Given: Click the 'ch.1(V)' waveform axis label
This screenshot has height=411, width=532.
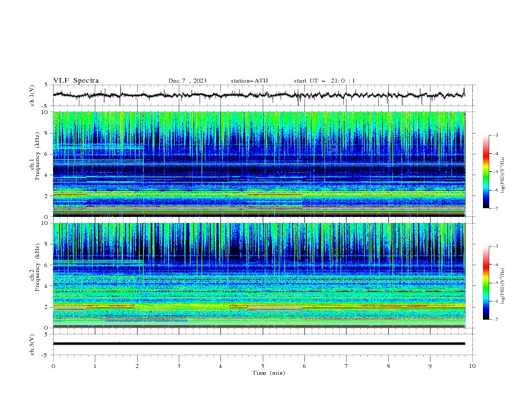Looking at the screenshot, I should click(x=32, y=95).
